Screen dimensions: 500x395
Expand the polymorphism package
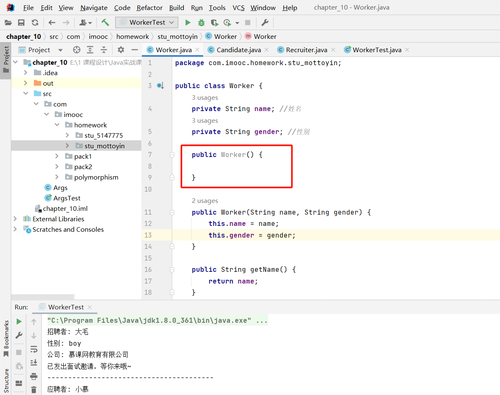[x=57, y=177]
